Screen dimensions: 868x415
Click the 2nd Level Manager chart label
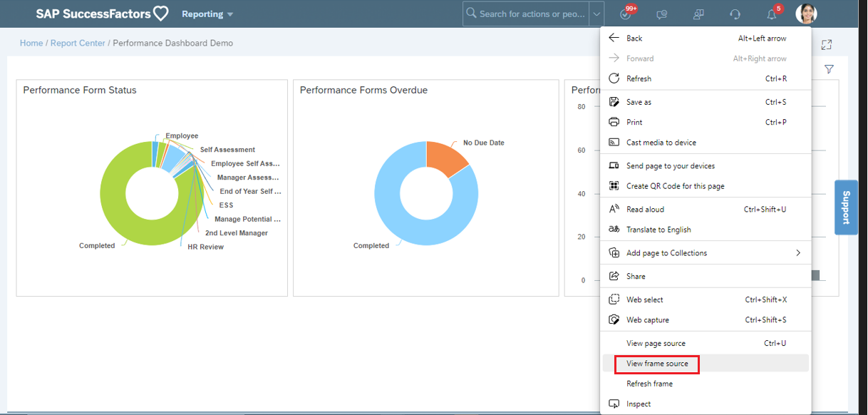[x=237, y=233]
